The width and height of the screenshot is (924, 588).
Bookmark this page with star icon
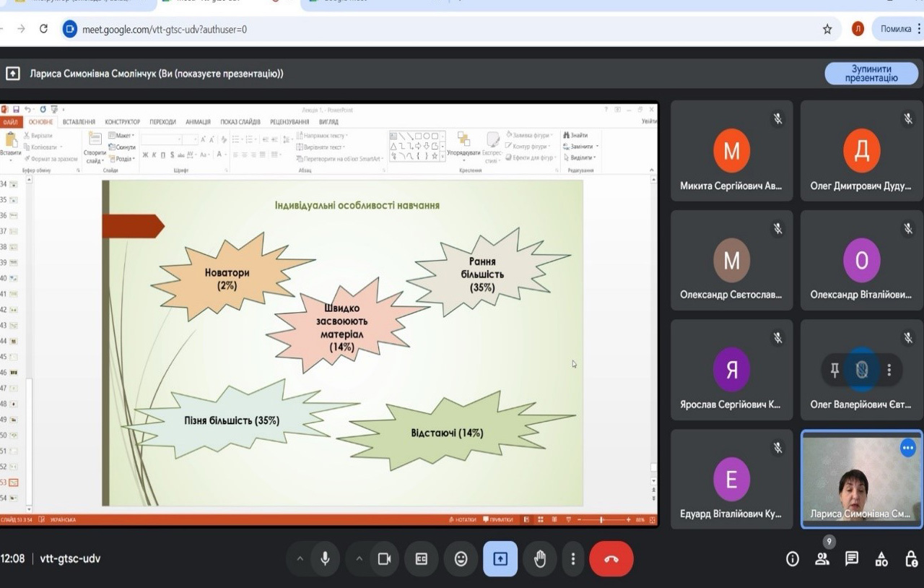tap(827, 30)
